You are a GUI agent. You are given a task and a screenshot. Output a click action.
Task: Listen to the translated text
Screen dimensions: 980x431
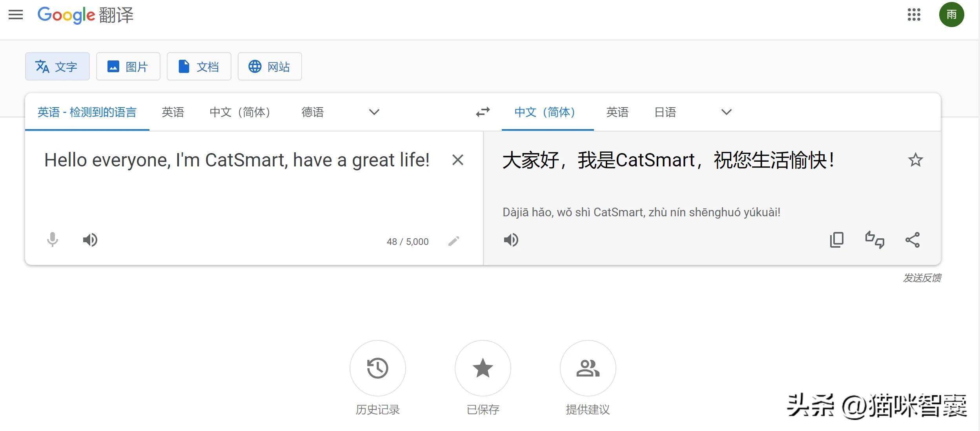point(511,239)
